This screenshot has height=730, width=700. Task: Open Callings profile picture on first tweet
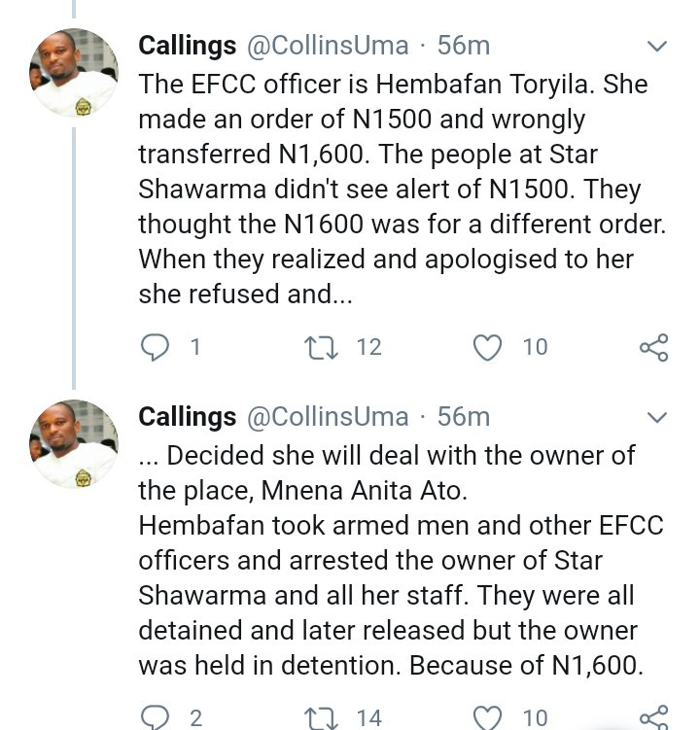pyautogui.click(x=76, y=73)
